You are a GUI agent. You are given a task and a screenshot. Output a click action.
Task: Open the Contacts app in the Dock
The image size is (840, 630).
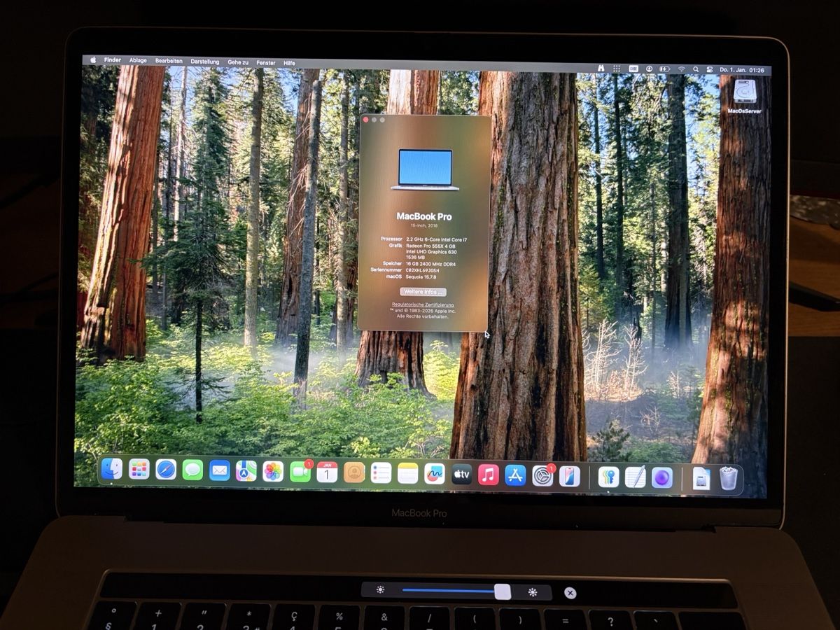[x=354, y=472]
